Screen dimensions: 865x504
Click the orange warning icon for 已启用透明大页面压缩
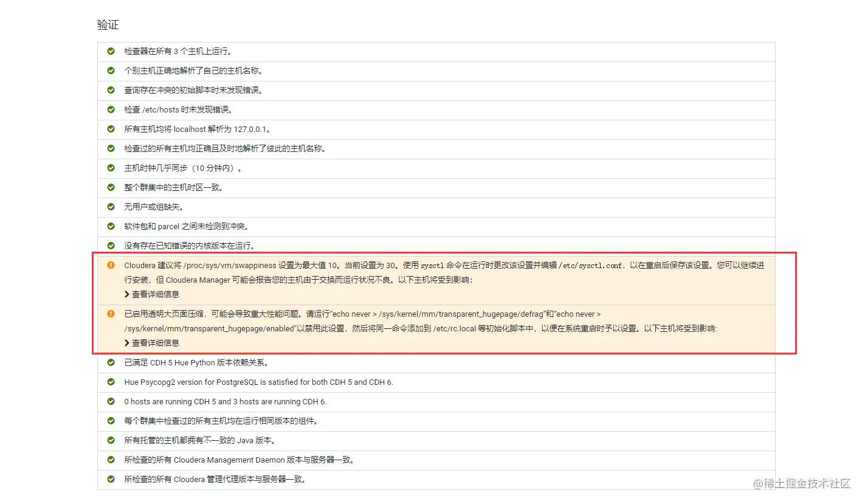coord(111,314)
